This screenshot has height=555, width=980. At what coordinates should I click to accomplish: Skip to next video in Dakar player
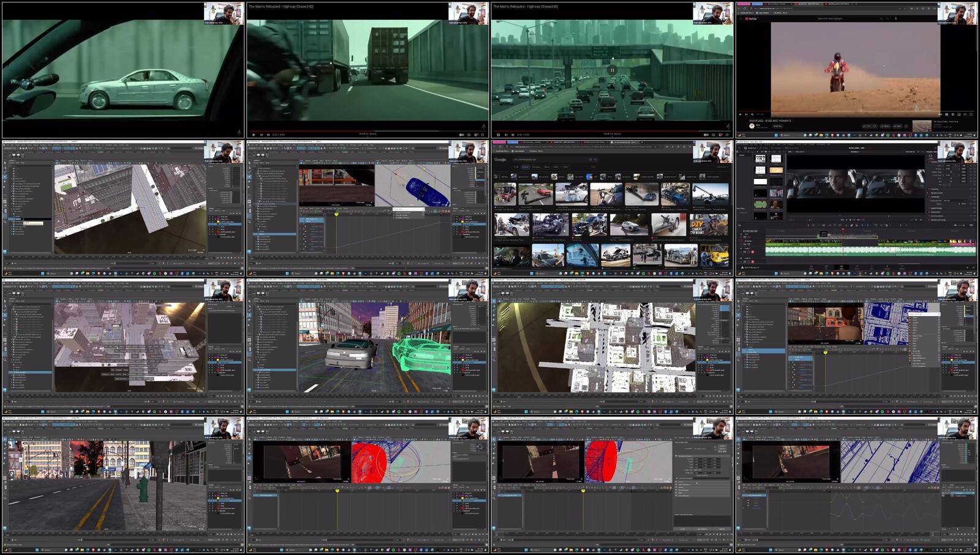[x=746, y=115]
